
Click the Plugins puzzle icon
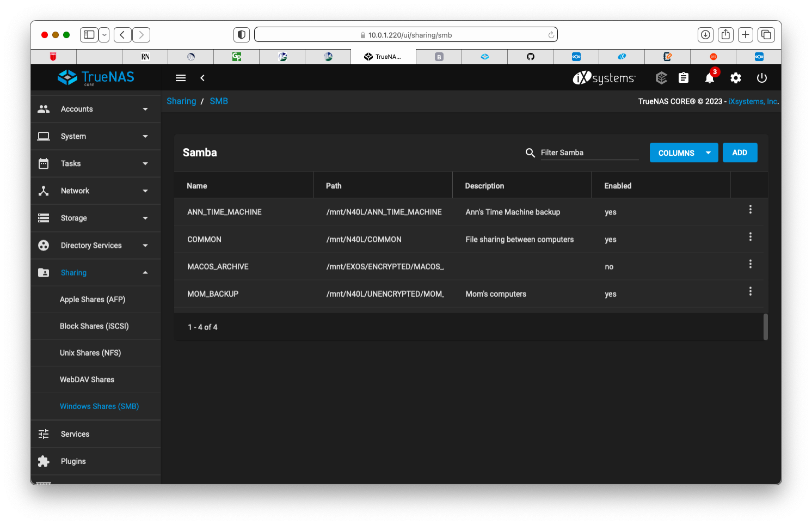(x=44, y=461)
